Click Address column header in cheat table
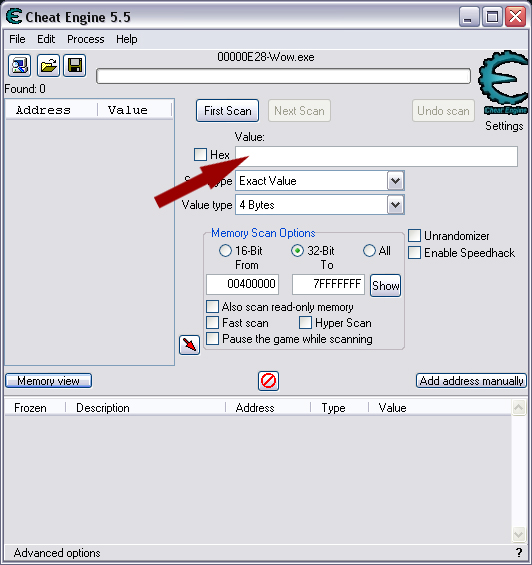The width and height of the screenshot is (532, 565). point(268,408)
